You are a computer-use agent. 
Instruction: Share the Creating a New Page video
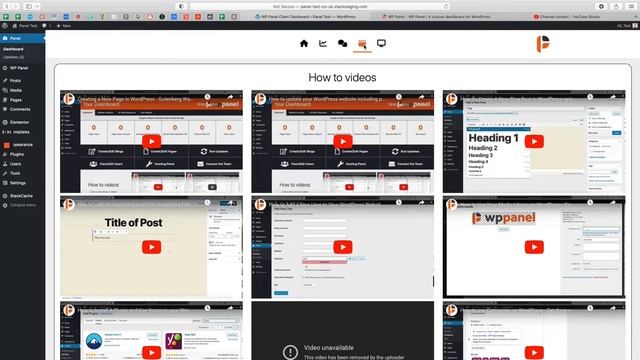230,97
